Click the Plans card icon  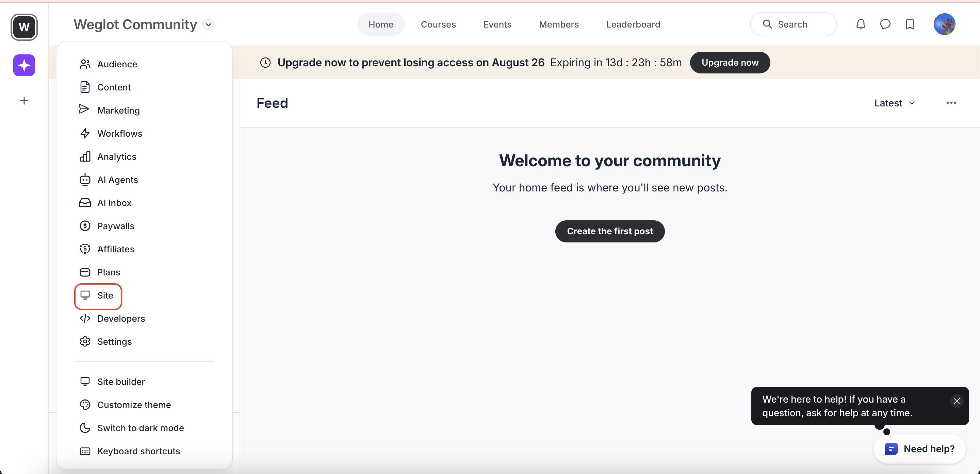pos(85,273)
